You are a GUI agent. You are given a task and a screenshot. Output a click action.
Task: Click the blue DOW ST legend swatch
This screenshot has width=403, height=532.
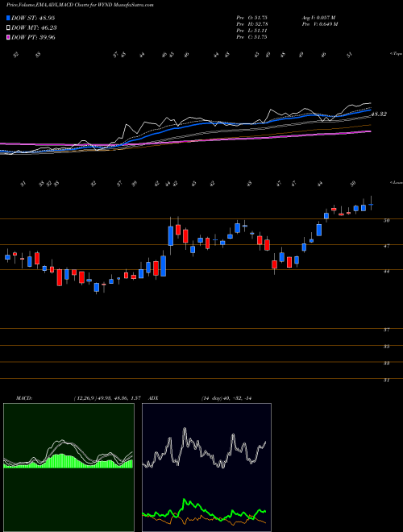point(9,18)
